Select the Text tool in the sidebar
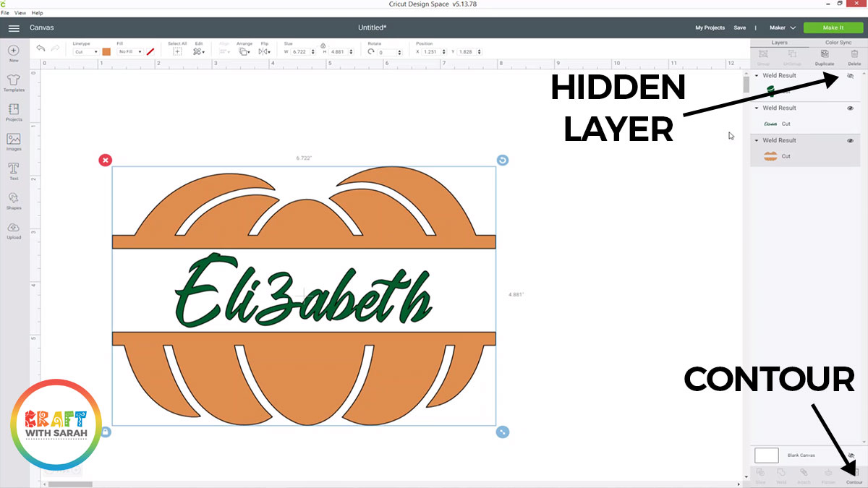The image size is (868, 488). click(x=14, y=171)
